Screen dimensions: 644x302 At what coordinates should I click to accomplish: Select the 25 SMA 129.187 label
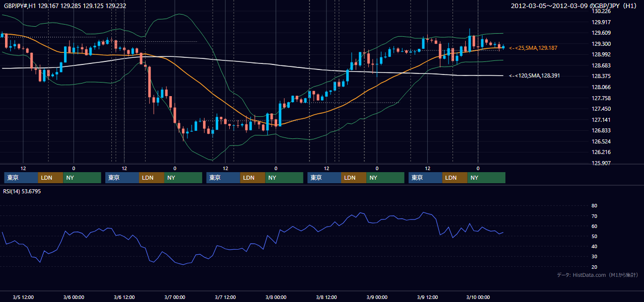[x=533, y=48]
